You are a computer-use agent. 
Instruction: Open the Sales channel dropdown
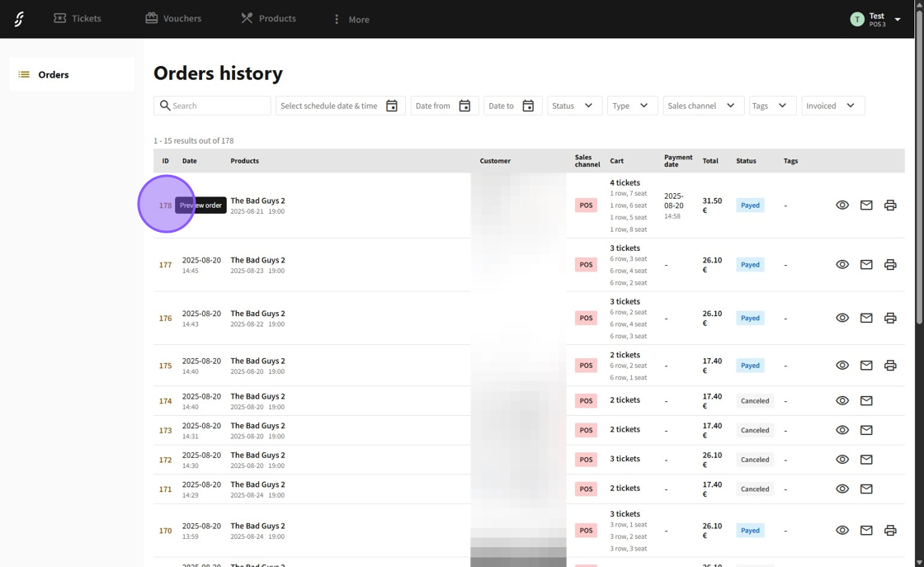click(x=702, y=106)
